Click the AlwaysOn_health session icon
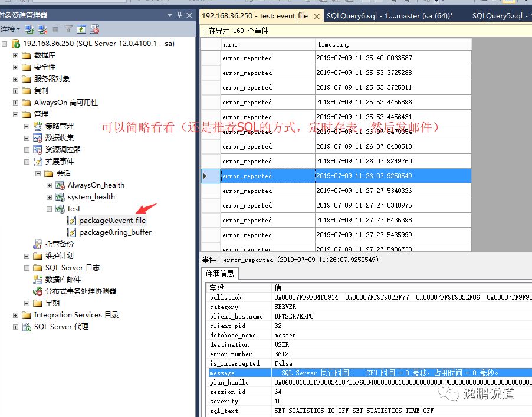The width and height of the screenshot is (532, 417). pos(60,185)
